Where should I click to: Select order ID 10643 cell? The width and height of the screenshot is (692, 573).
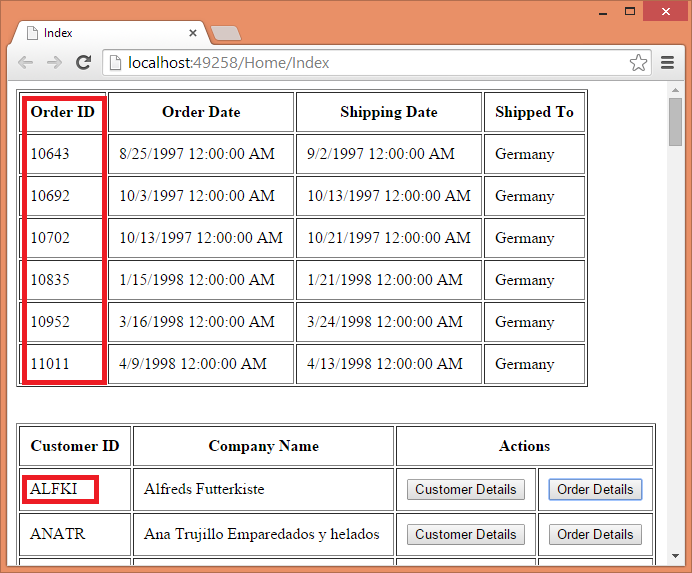(x=63, y=154)
